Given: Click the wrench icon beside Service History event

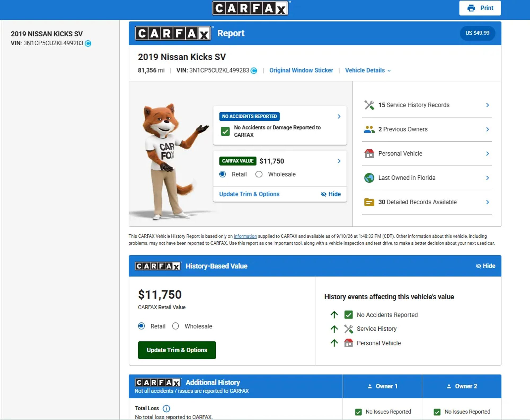Looking at the screenshot, I should coord(348,329).
